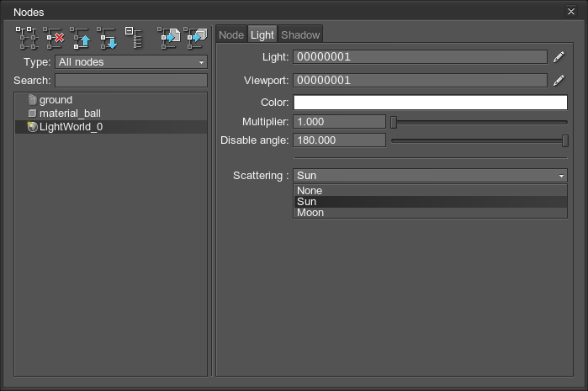Select the ground node in the list
The height and width of the screenshot is (391, 588).
(56, 100)
